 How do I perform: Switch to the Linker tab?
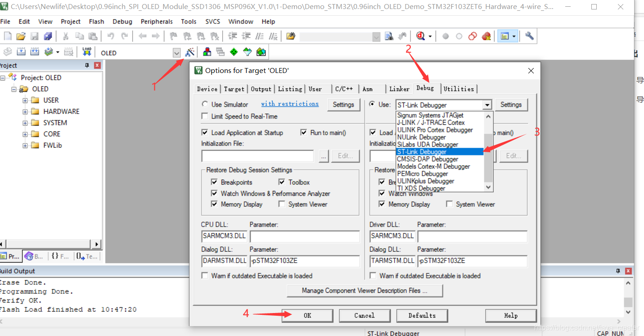[399, 89]
